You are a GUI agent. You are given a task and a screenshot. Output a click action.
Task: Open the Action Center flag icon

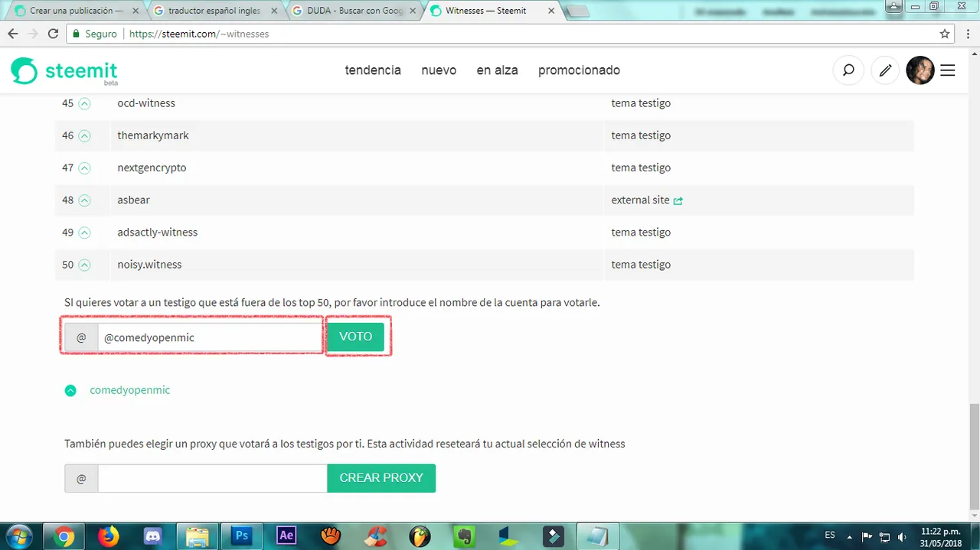click(x=867, y=536)
